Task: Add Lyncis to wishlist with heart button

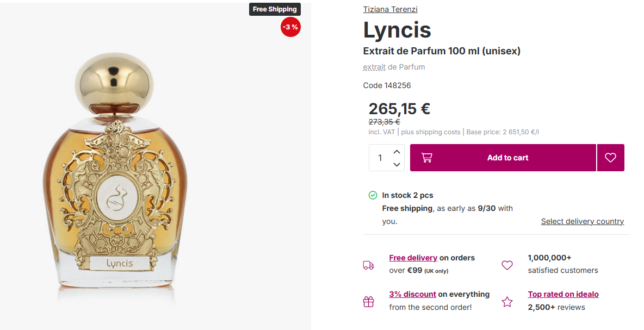Action: tap(610, 158)
